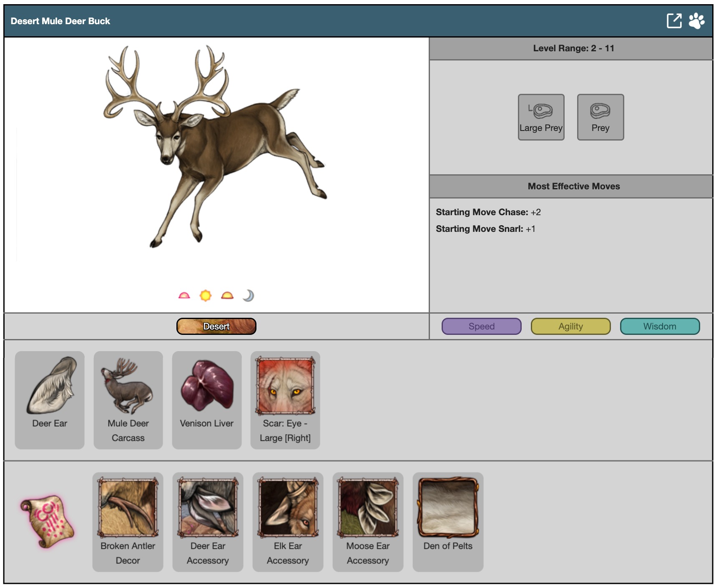Click the crescent moon night icon
This screenshot has height=588, width=716.
pos(249,296)
